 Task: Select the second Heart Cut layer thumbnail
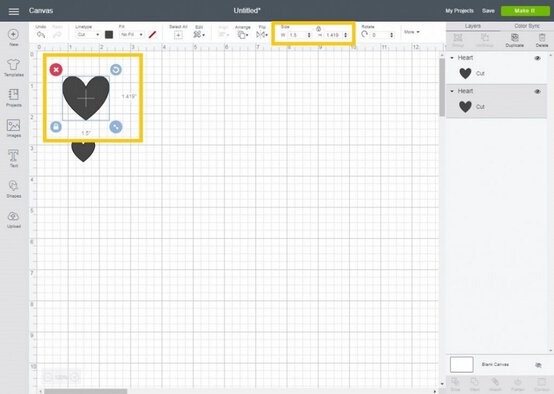click(465, 107)
